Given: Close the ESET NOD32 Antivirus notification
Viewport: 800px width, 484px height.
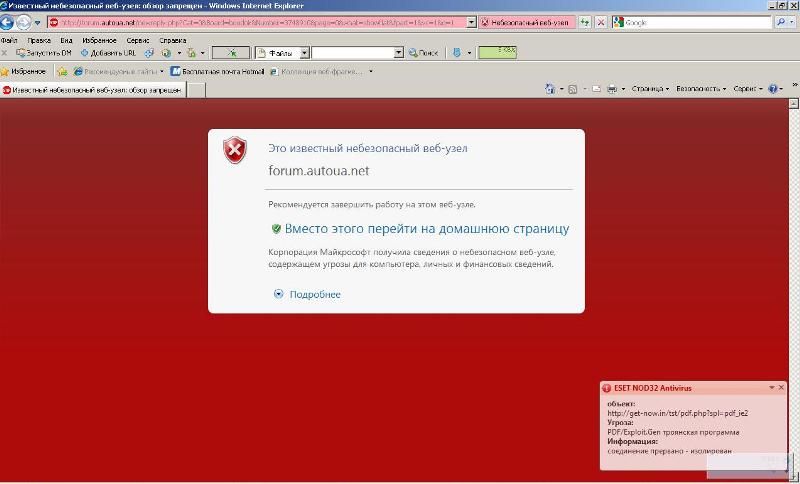Looking at the screenshot, I should (781, 387).
